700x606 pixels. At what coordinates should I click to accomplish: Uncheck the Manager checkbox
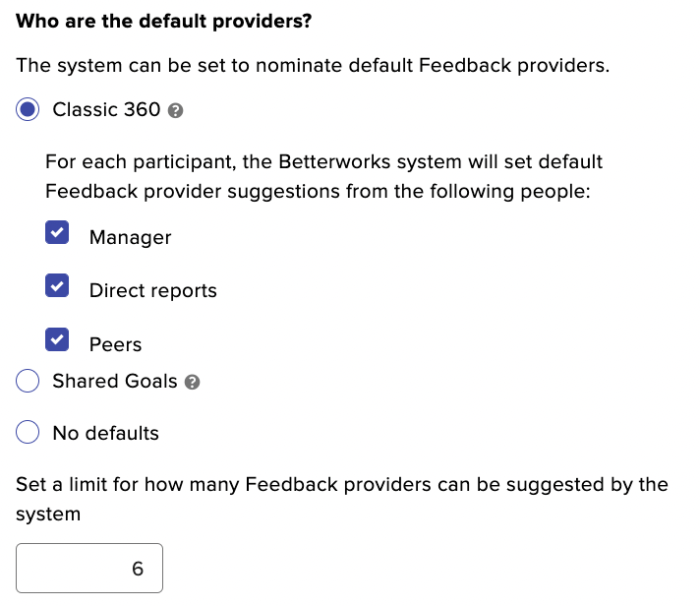[x=57, y=232]
